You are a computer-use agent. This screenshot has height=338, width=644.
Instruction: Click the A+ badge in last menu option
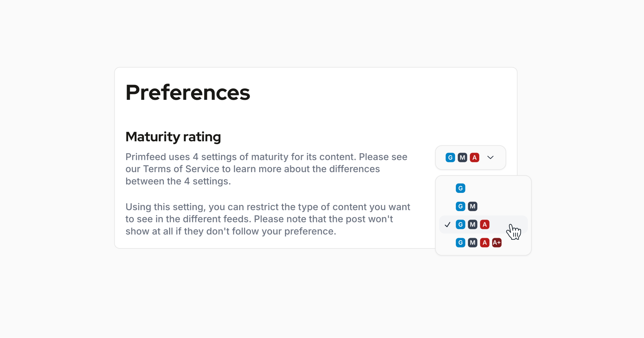[497, 243]
